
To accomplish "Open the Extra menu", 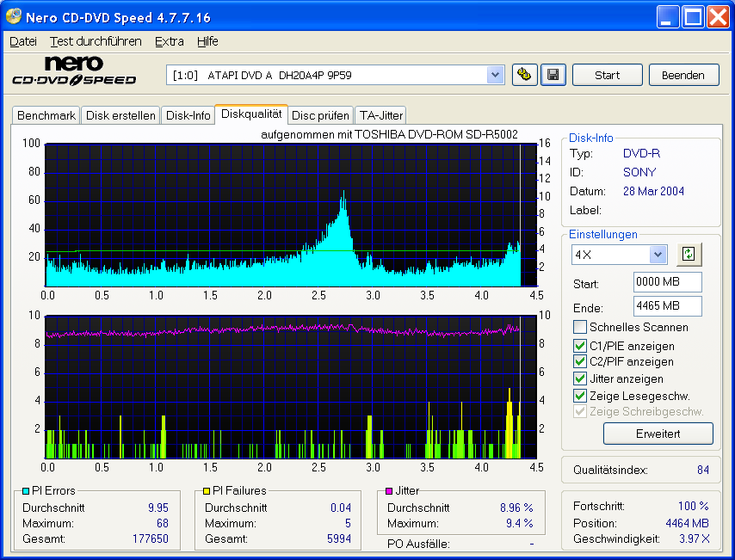I will point(169,41).
